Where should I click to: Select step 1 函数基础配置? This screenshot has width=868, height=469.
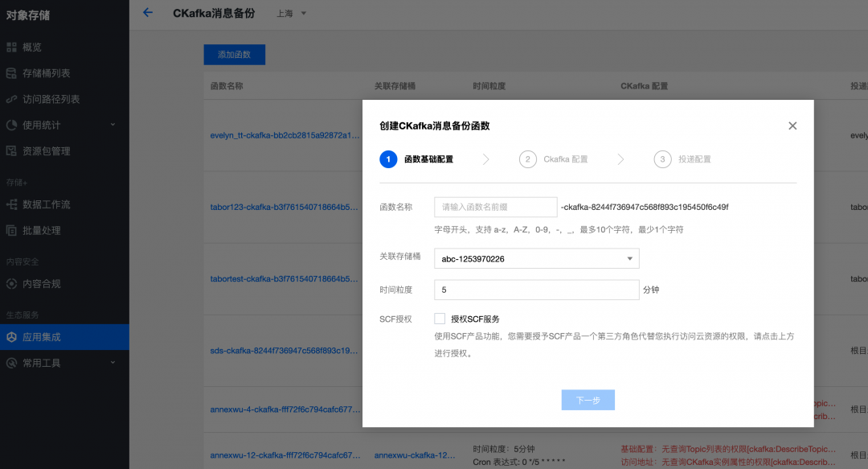tap(416, 159)
